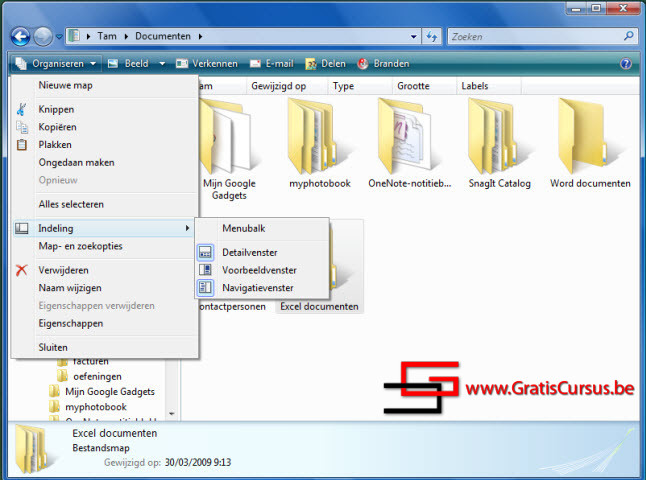Select Mijn Google Gadgets in folder tree
Screen dimensions: 646x480
(x=110, y=391)
